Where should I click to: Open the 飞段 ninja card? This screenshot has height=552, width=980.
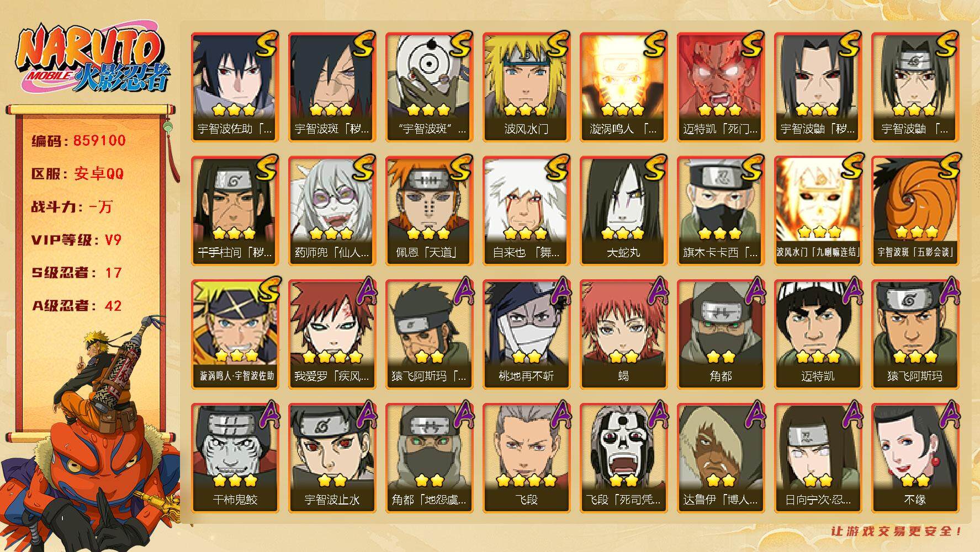click(x=526, y=458)
